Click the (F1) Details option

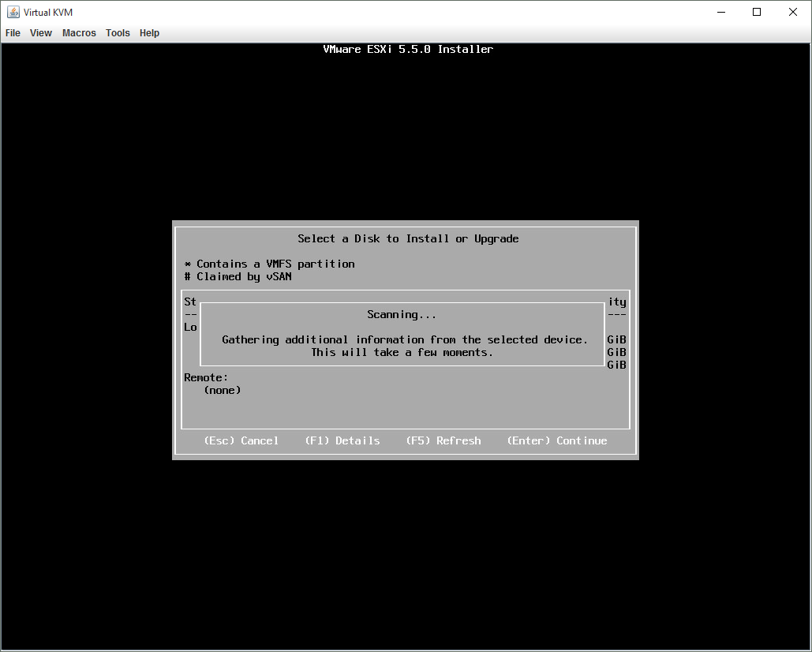(x=342, y=440)
